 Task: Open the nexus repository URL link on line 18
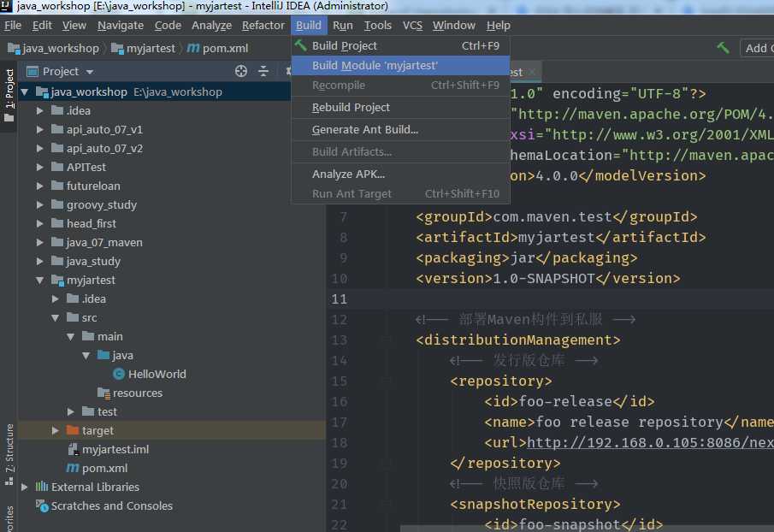tap(650, 443)
